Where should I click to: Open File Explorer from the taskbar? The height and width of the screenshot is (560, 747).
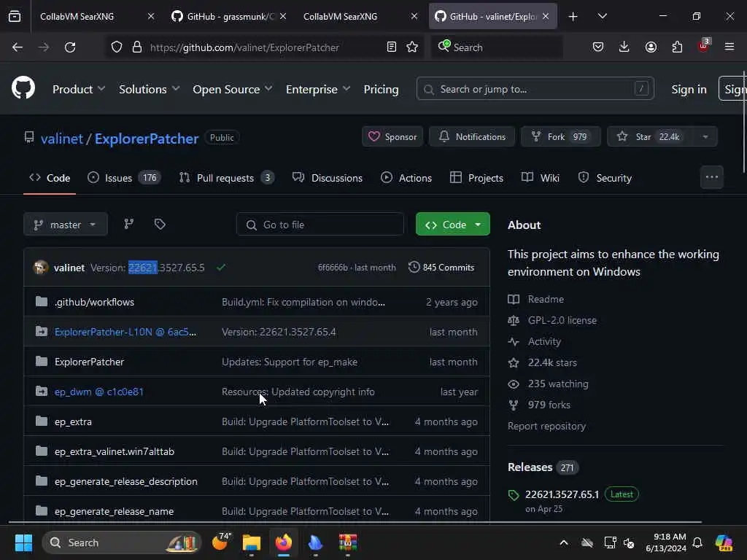click(252, 542)
